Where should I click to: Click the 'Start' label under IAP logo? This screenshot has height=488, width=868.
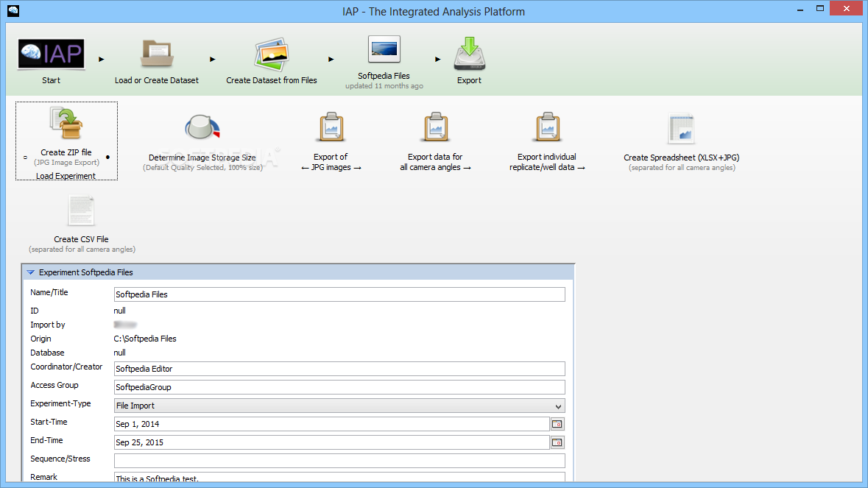51,80
